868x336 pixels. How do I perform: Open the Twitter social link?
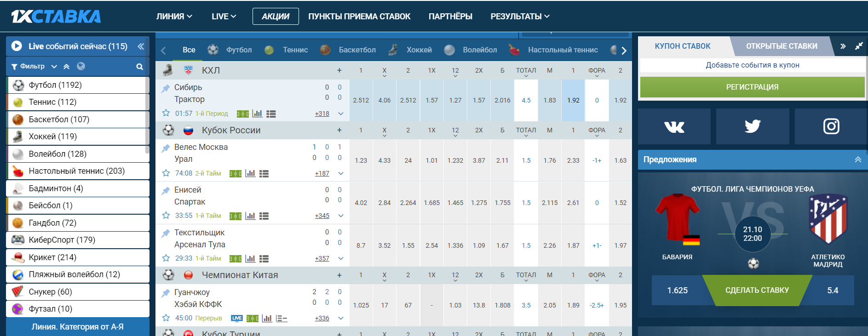click(753, 126)
